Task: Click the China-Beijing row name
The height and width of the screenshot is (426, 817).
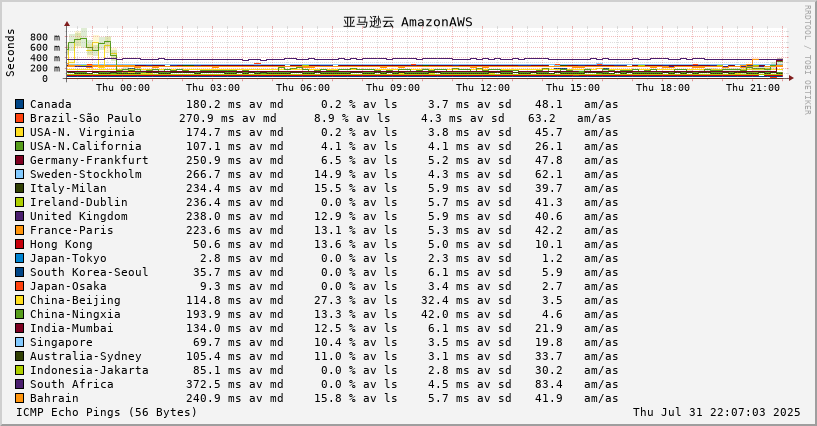Action: point(75,300)
